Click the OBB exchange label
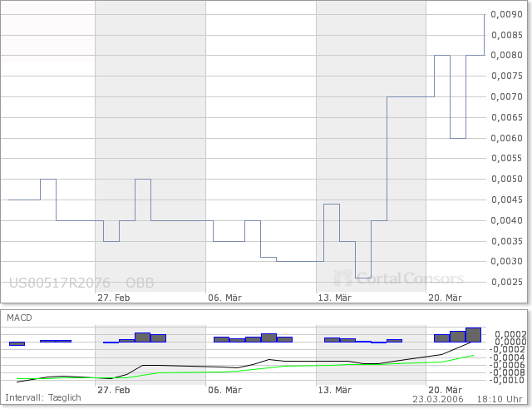The width and height of the screenshot is (532, 409). [x=140, y=282]
